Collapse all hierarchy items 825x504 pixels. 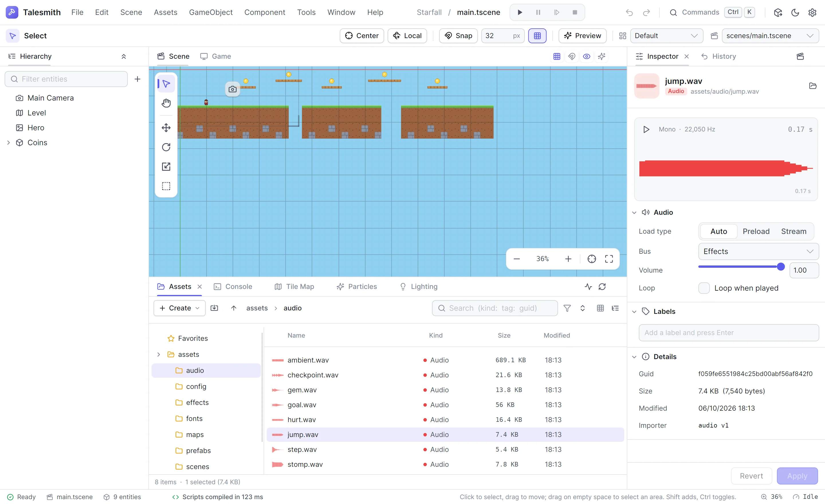(123, 56)
